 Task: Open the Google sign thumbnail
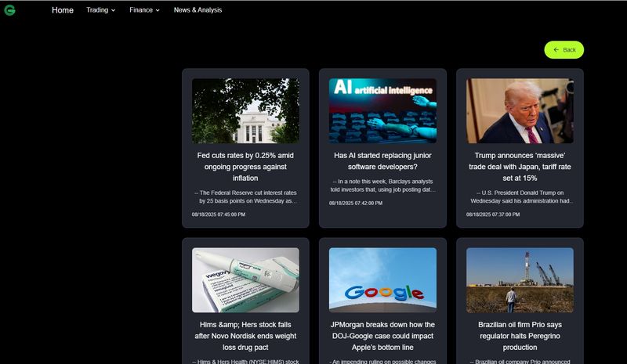[382, 280]
